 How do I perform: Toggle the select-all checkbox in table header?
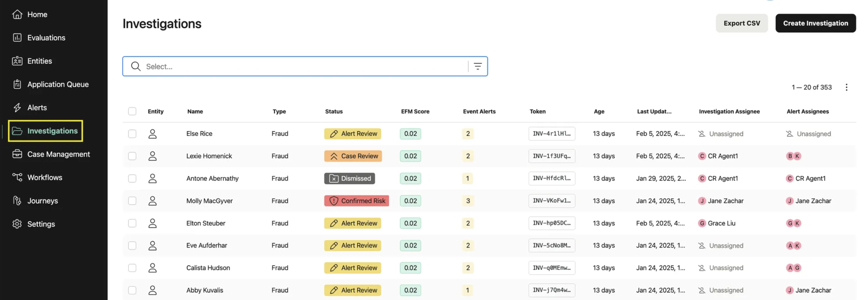point(132,111)
